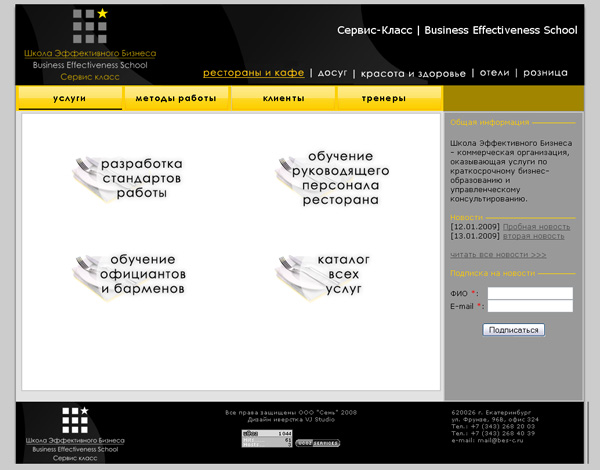600x470 pixels.
Task: Select 'рестораны и кафе' in top navigation
Action: pyautogui.click(x=254, y=73)
